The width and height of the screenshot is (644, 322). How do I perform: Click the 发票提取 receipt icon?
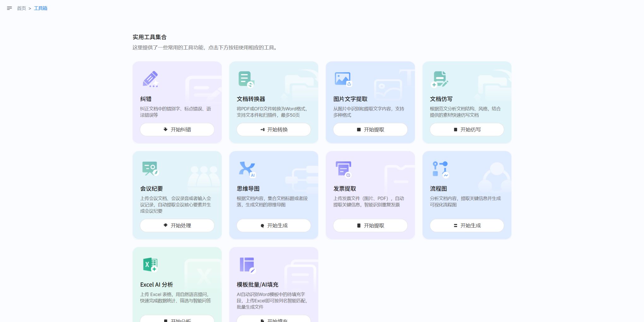click(343, 170)
